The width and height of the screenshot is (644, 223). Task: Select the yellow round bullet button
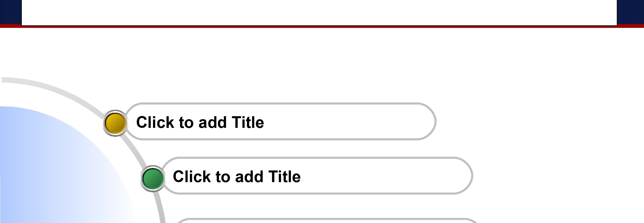(115, 123)
